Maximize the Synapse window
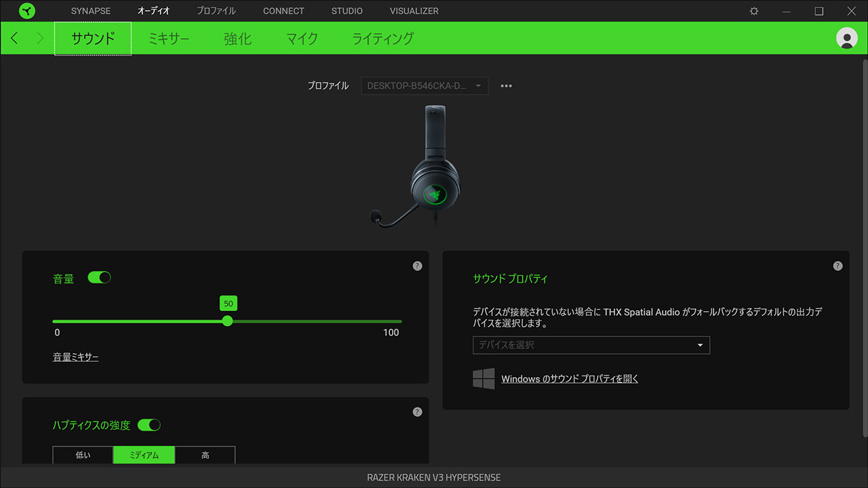This screenshot has height=488, width=868. coord(819,11)
